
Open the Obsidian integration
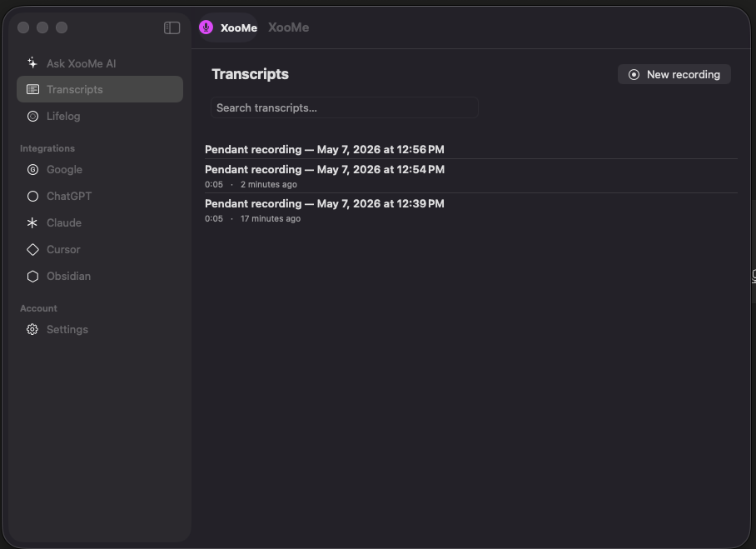pos(100,277)
